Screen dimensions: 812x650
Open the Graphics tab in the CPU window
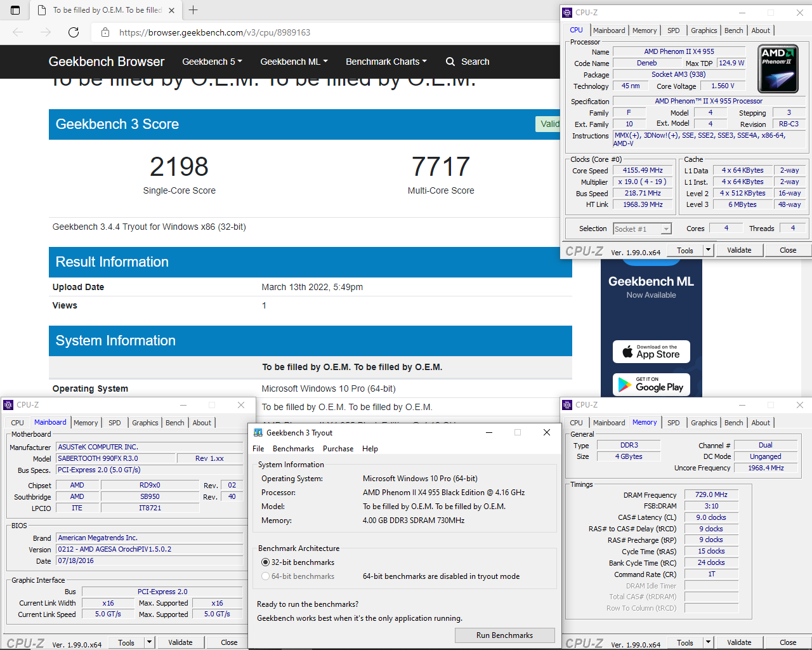coord(704,30)
